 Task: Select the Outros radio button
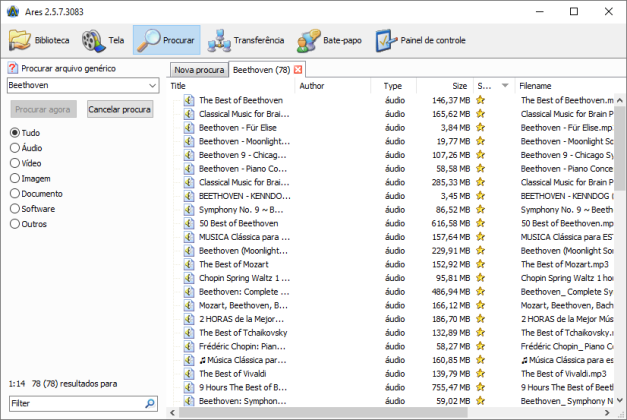[x=15, y=224]
